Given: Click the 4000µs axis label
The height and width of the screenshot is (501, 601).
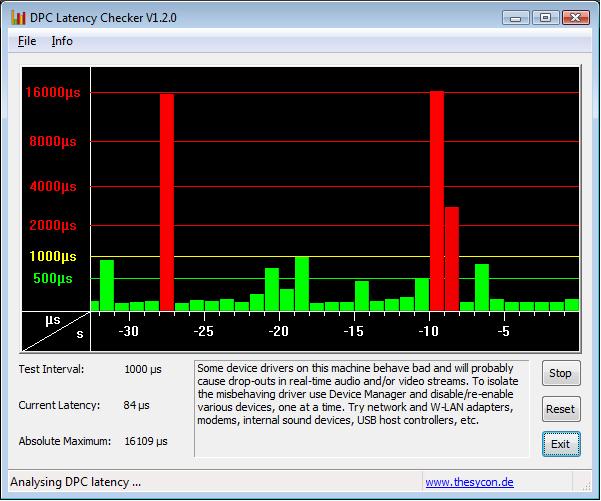Looking at the screenshot, I should 53,187.
